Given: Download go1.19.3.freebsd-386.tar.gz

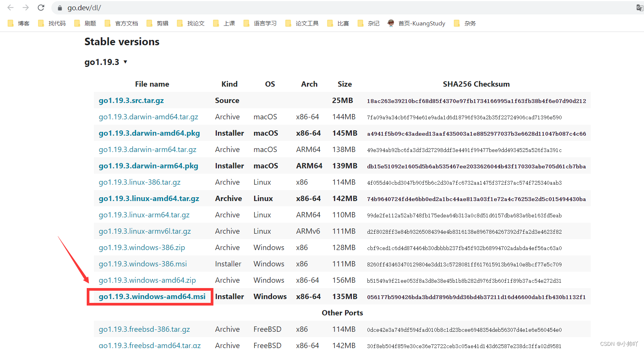Looking at the screenshot, I should tap(144, 329).
